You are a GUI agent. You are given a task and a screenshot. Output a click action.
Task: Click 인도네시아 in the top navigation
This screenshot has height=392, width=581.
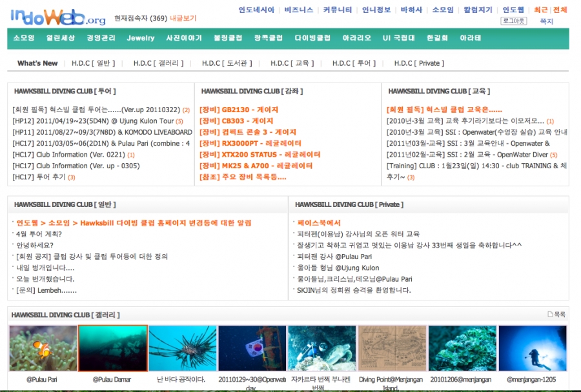point(256,10)
